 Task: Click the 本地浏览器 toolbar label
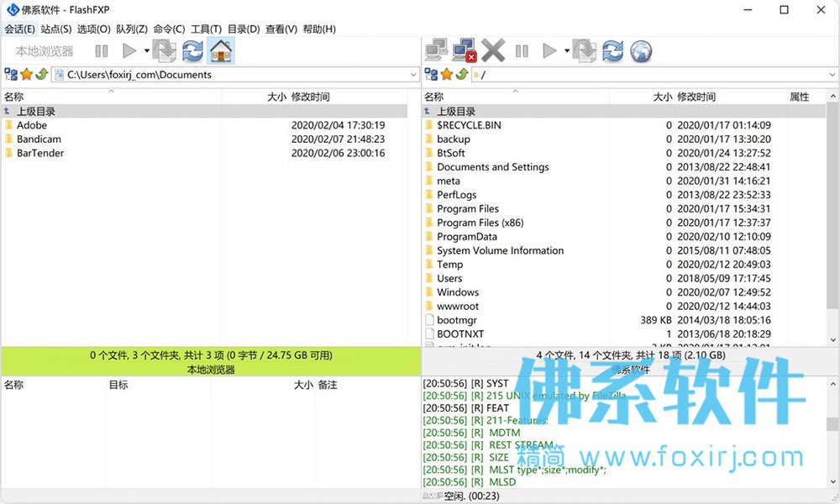(45, 51)
